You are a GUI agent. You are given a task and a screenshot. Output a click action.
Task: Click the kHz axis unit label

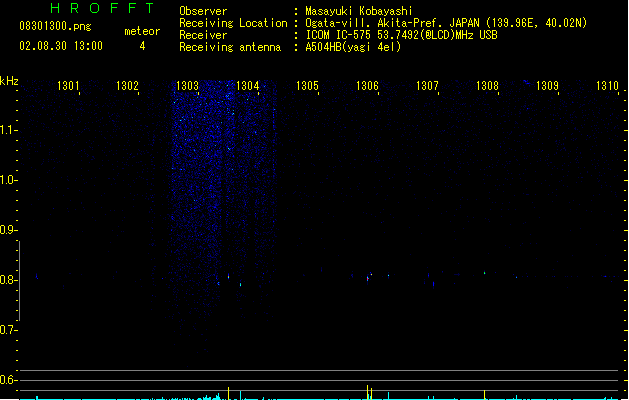coord(9,81)
